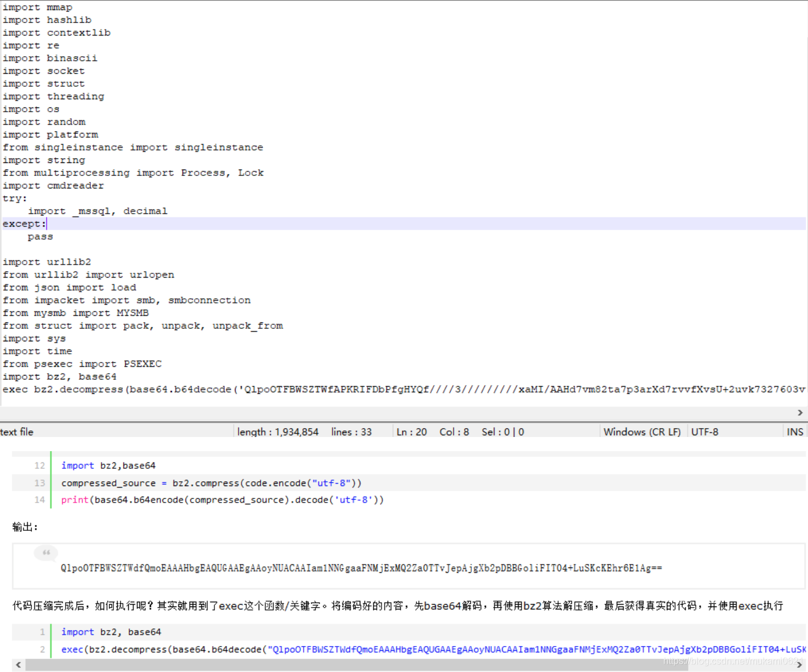Click line number 2 in bottom code block
Screen dimensions: 808x672
pos(42,650)
